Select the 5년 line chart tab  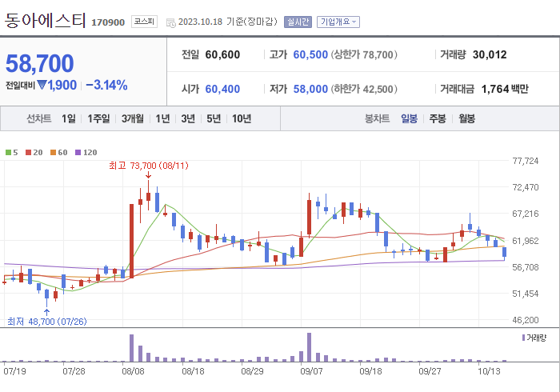214,118
